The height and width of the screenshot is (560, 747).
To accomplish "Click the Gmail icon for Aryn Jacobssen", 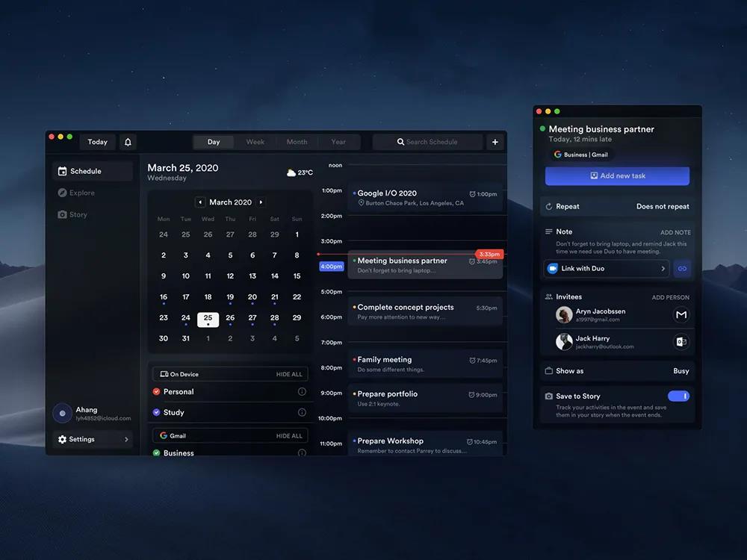I will [x=681, y=315].
